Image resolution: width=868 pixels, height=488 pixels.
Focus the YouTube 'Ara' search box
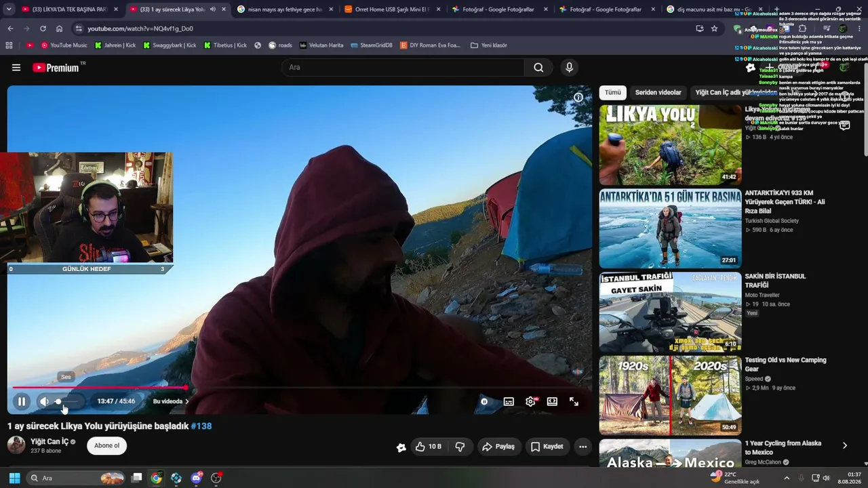pyautogui.click(x=403, y=67)
